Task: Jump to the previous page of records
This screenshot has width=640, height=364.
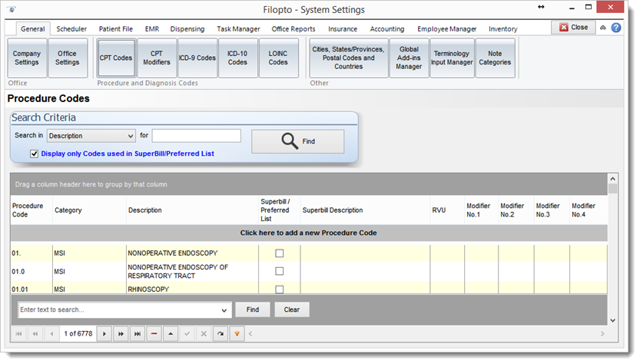Action: 35,334
